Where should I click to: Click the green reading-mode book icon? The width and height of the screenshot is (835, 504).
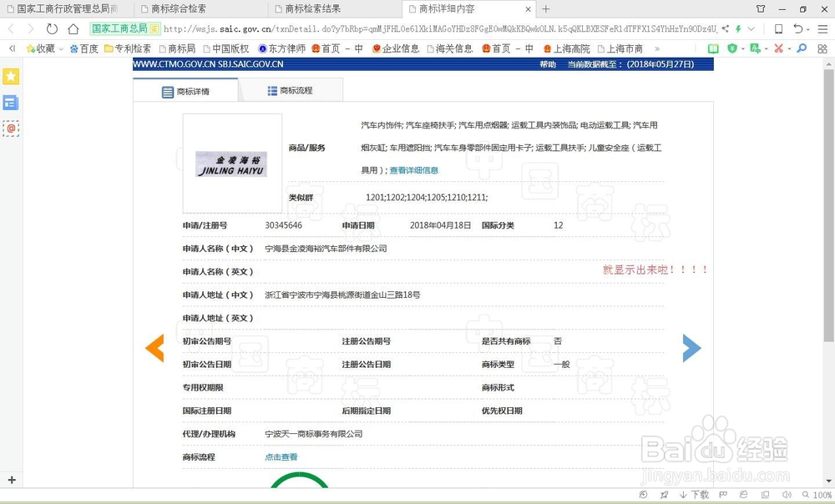click(713, 48)
